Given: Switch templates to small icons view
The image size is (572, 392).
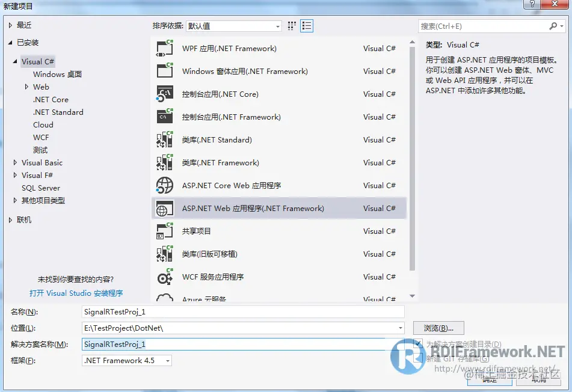Looking at the screenshot, I should coord(292,25).
